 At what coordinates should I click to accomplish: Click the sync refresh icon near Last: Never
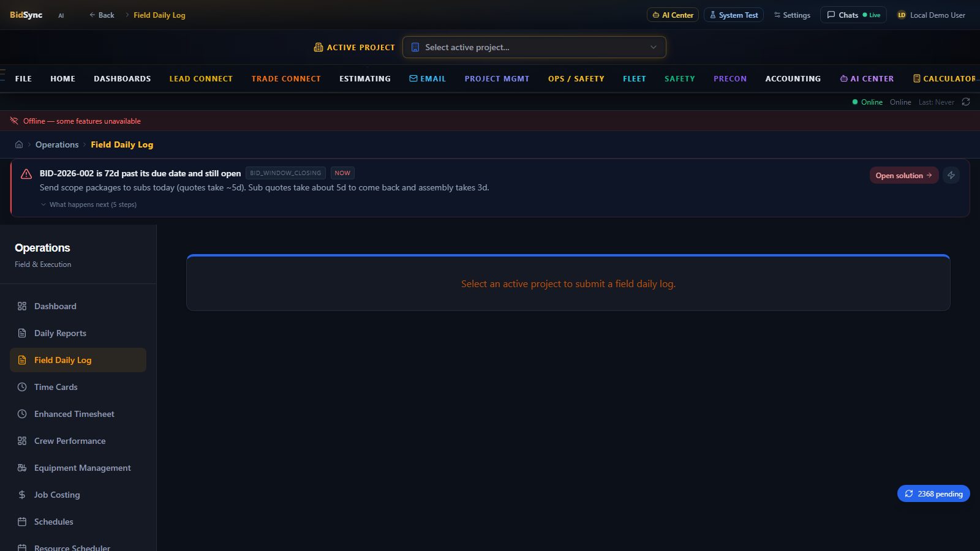tap(966, 102)
